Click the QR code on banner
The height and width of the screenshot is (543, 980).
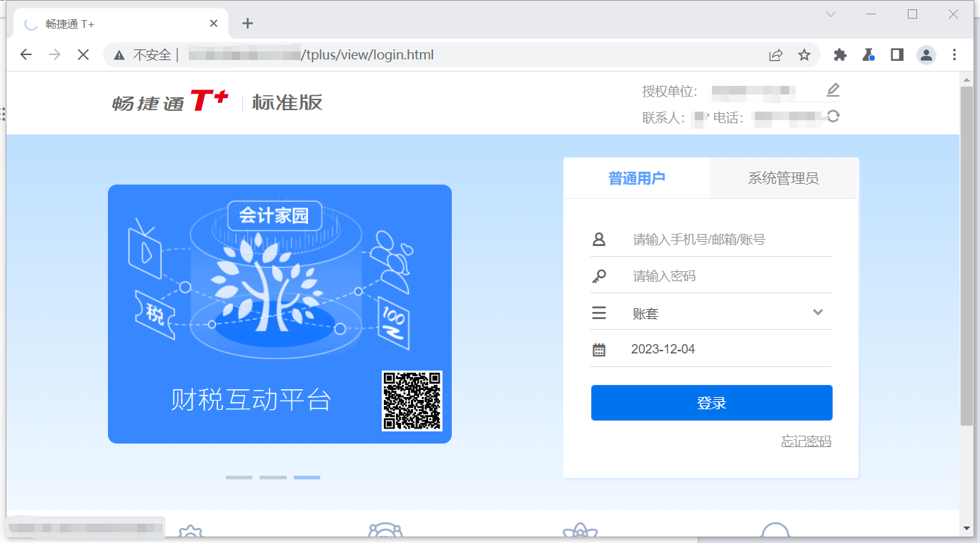pyautogui.click(x=412, y=401)
